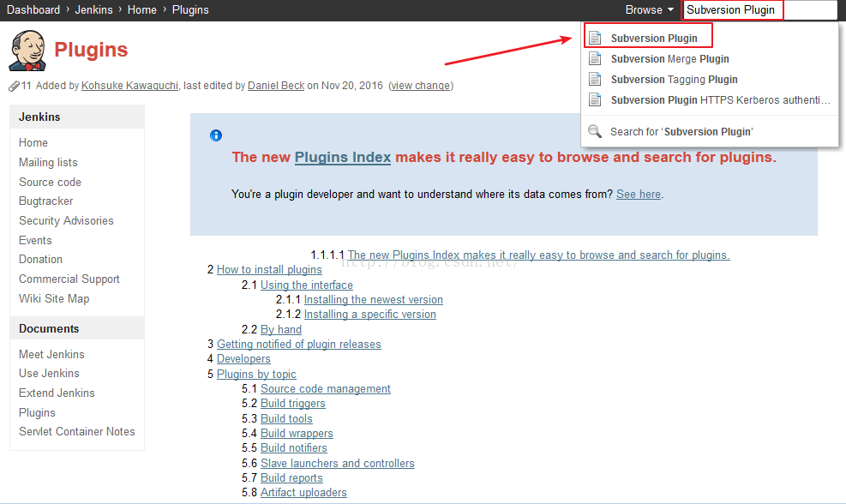Click document icon beside Subversion Plugin suggestion
Viewport: 846px width, 504px height.
[595, 38]
